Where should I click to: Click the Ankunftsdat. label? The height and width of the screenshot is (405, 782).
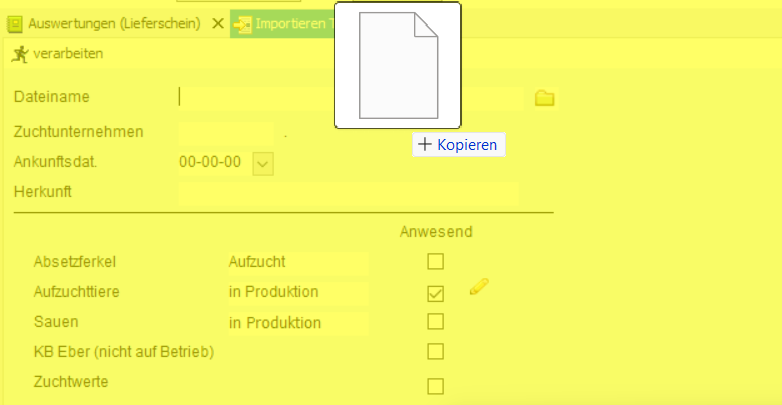coord(55,162)
